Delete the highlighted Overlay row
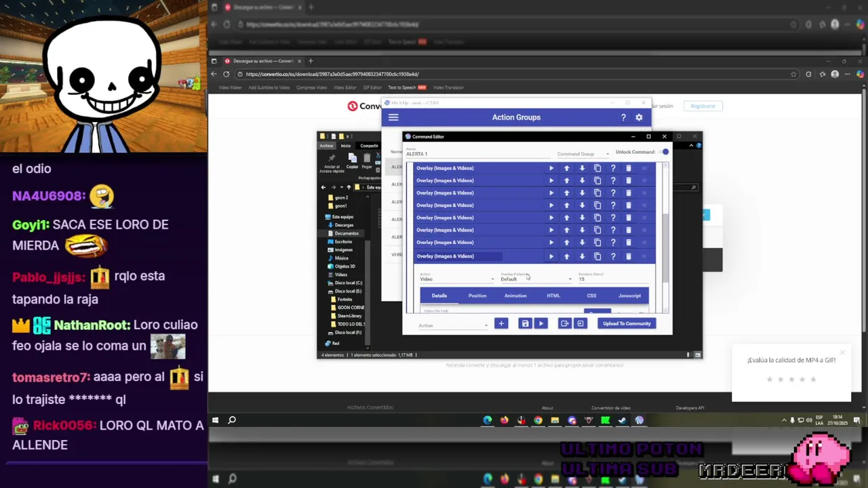Screen dimensions: 868x488 [629, 256]
